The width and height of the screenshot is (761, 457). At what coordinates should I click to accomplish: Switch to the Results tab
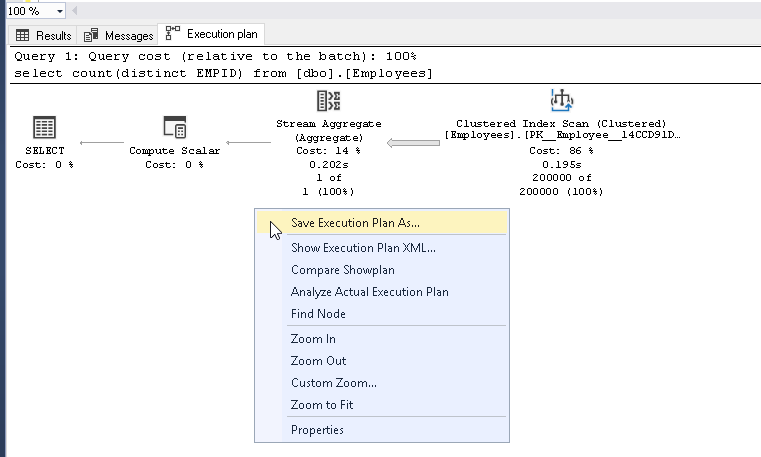point(44,35)
